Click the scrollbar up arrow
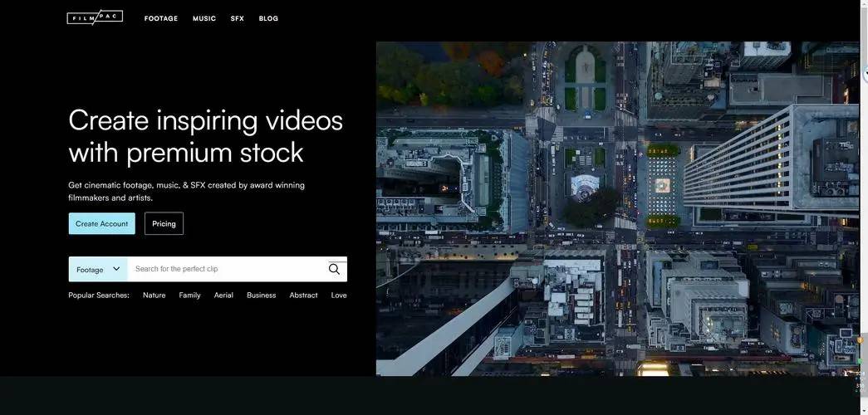This screenshot has height=415, width=868. point(864,4)
